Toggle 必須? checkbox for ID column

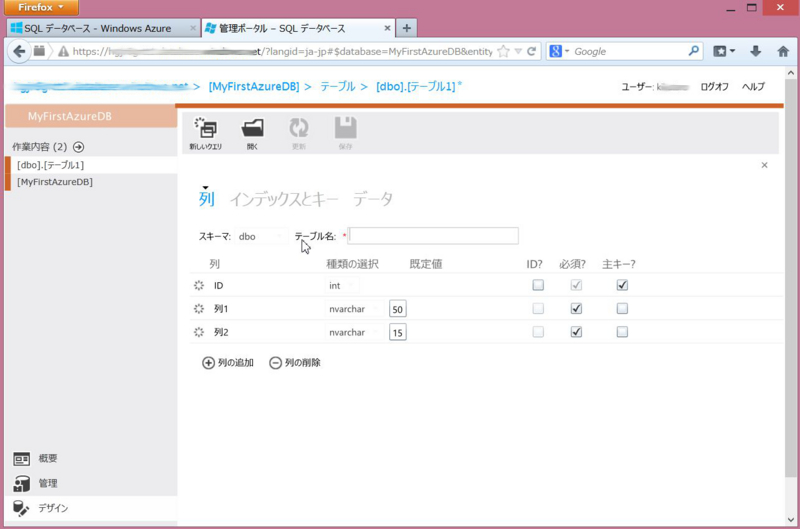[x=576, y=285]
